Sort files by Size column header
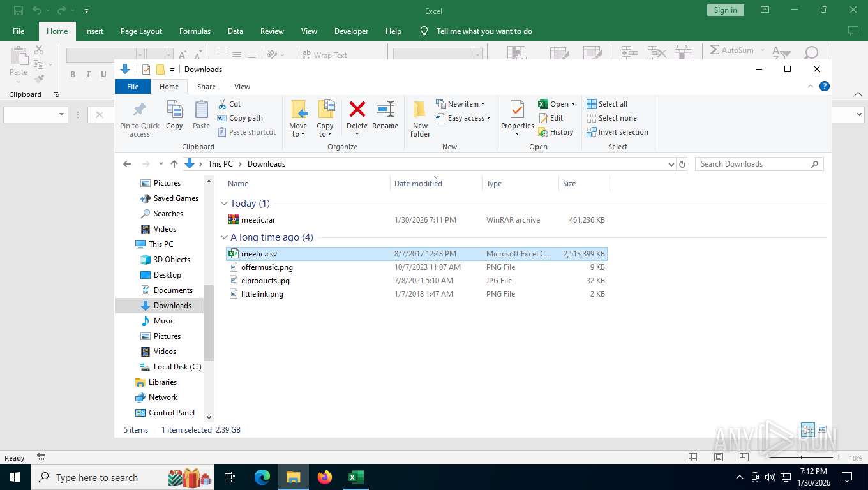Screen dimensions: 868x490 [584, 184]
